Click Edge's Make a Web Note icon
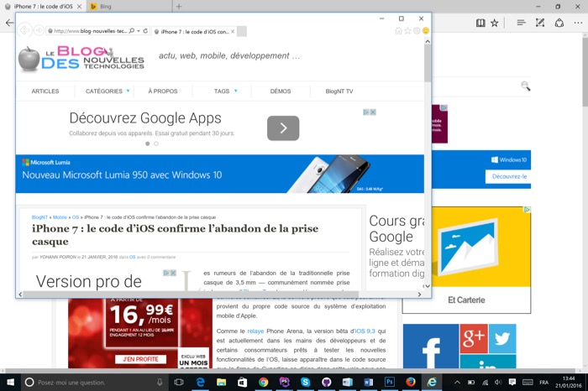Screen dimensions: 588x391 540,23
